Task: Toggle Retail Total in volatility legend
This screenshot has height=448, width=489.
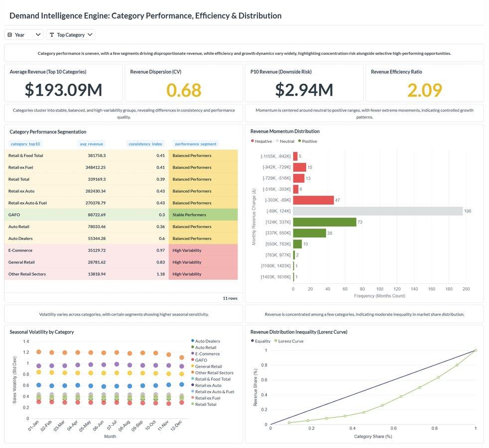Action: (204, 404)
